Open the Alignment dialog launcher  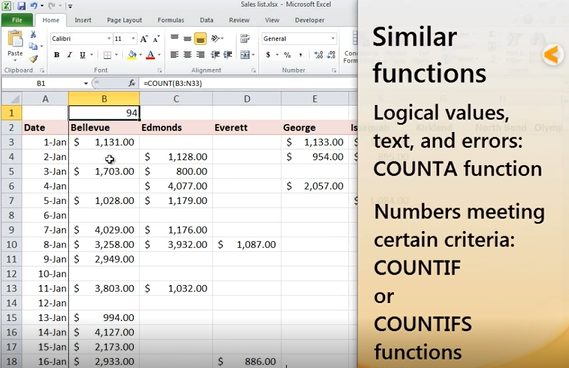(x=253, y=70)
